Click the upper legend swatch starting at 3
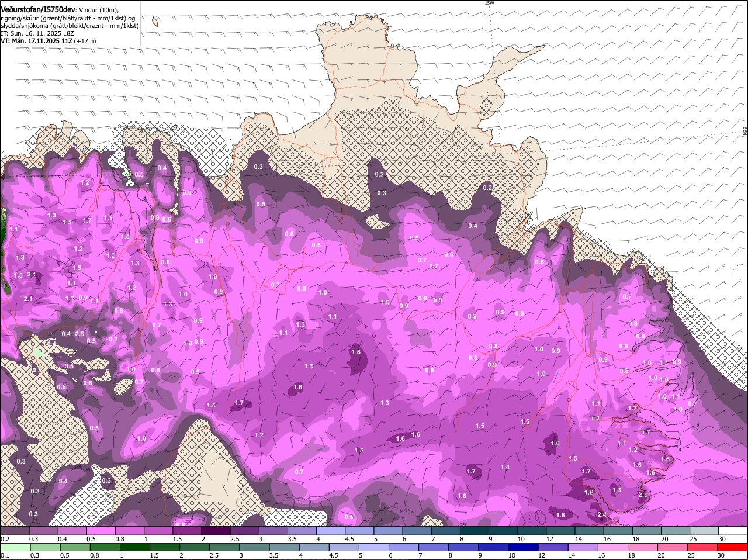This screenshot has height=560, width=748. point(273,531)
